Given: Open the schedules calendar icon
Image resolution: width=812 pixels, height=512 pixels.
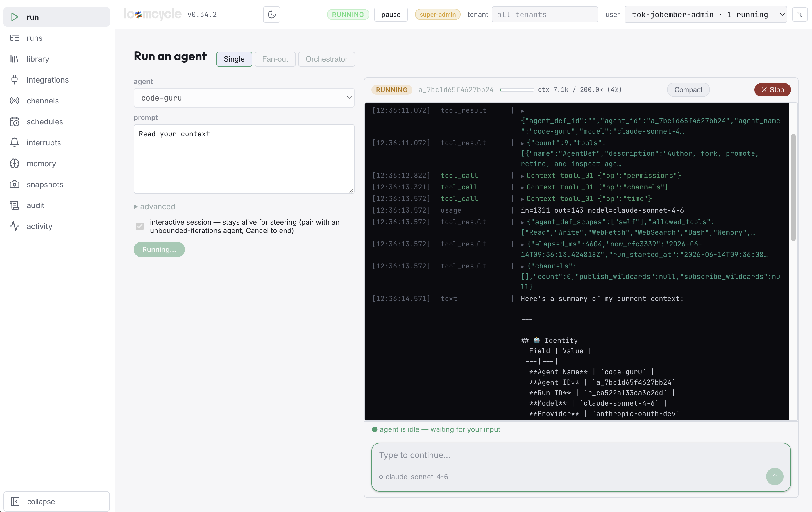Looking at the screenshot, I should click(x=15, y=121).
